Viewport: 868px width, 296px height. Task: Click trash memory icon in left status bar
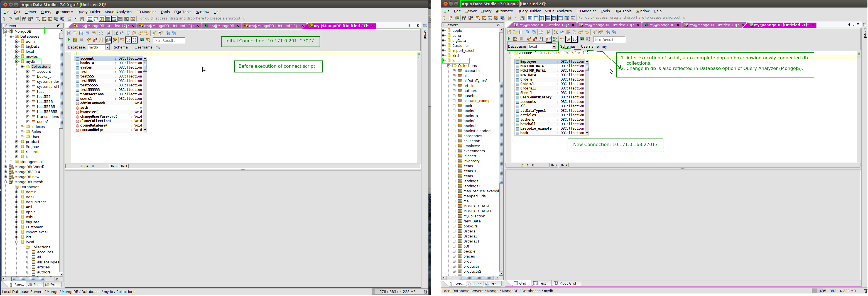[426, 292]
